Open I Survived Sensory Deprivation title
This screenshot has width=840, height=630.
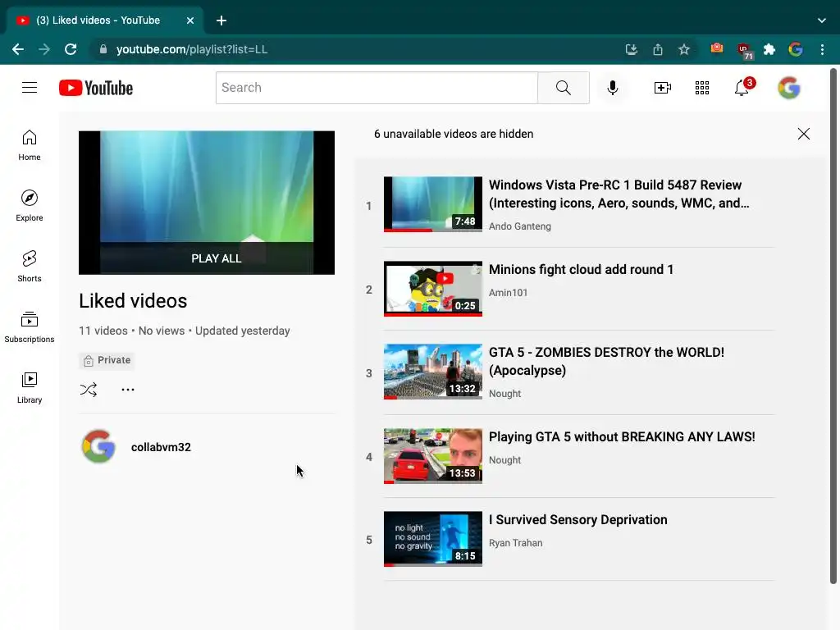(x=578, y=519)
